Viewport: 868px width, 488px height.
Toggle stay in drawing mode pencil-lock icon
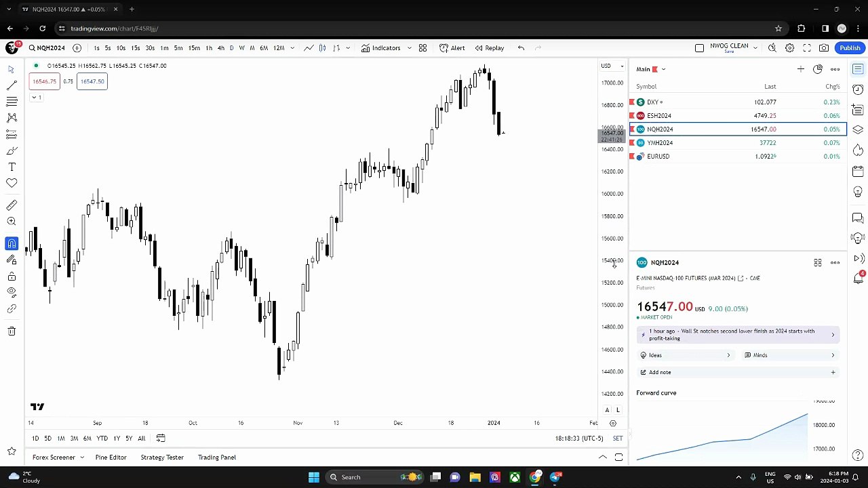[12, 260]
